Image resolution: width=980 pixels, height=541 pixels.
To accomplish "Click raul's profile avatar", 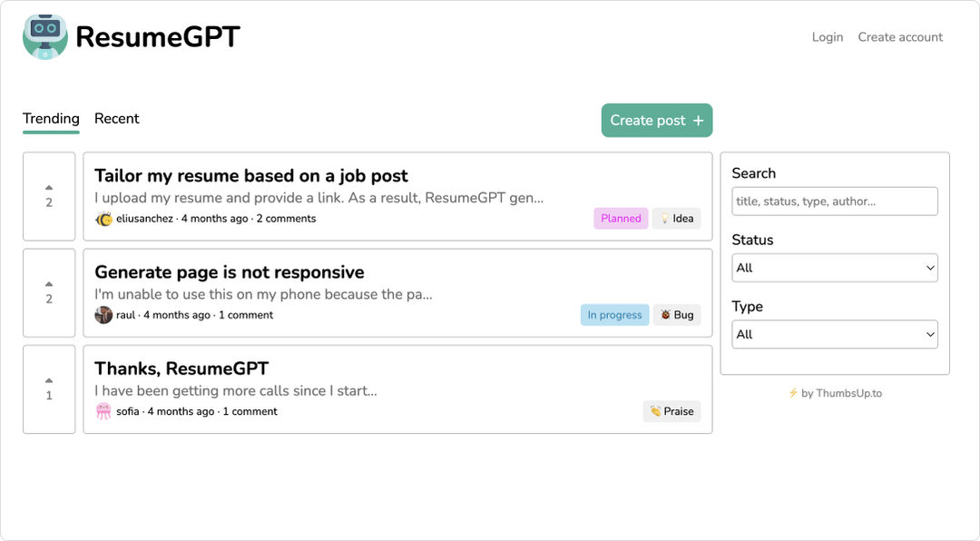I will 103,315.
